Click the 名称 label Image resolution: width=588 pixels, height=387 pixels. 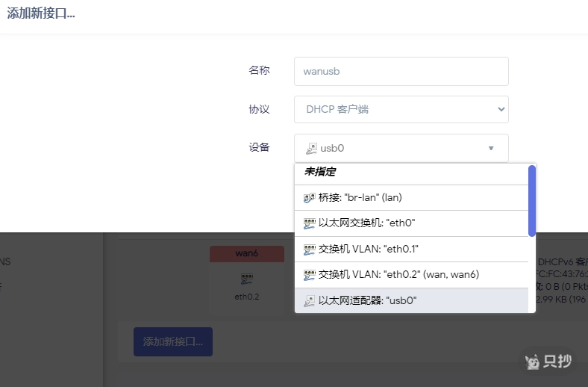point(259,70)
